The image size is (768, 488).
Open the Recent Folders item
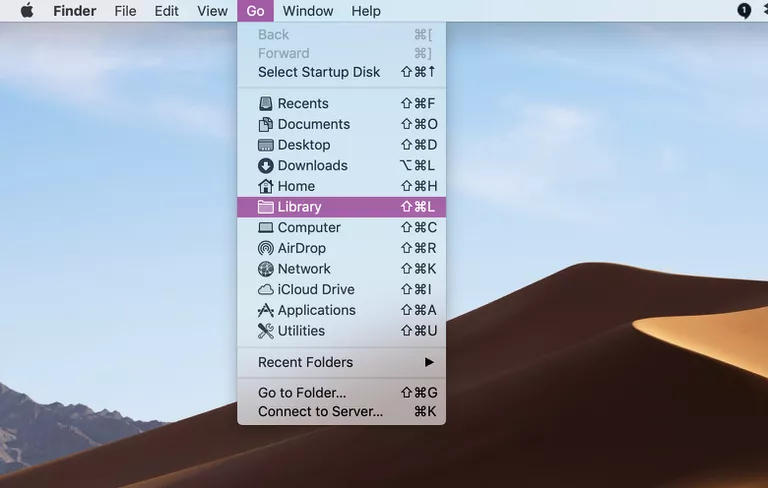pos(341,362)
